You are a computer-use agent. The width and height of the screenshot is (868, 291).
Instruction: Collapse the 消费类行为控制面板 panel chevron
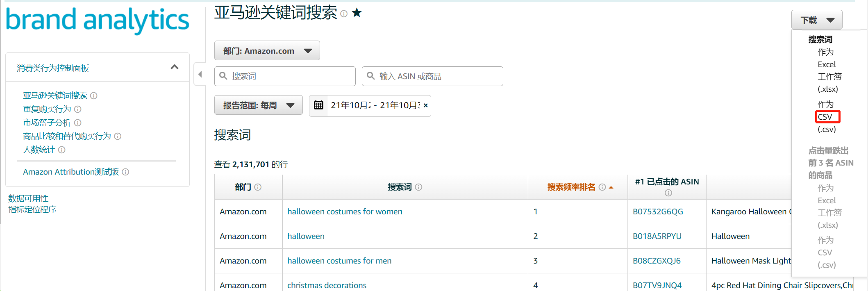point(175,67)
